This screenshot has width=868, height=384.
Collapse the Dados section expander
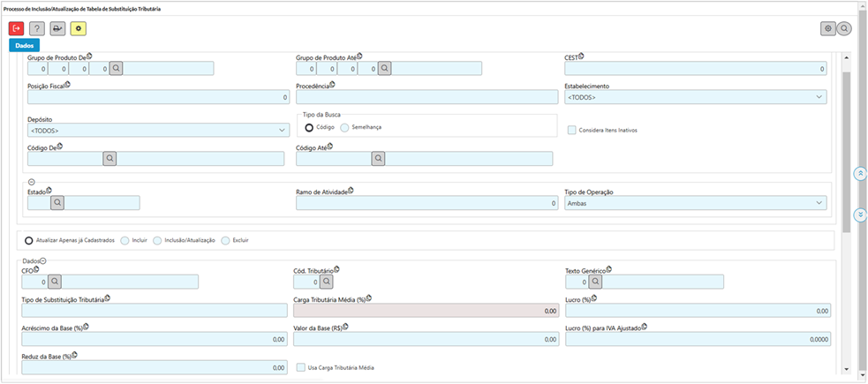[x=43, y=261]
